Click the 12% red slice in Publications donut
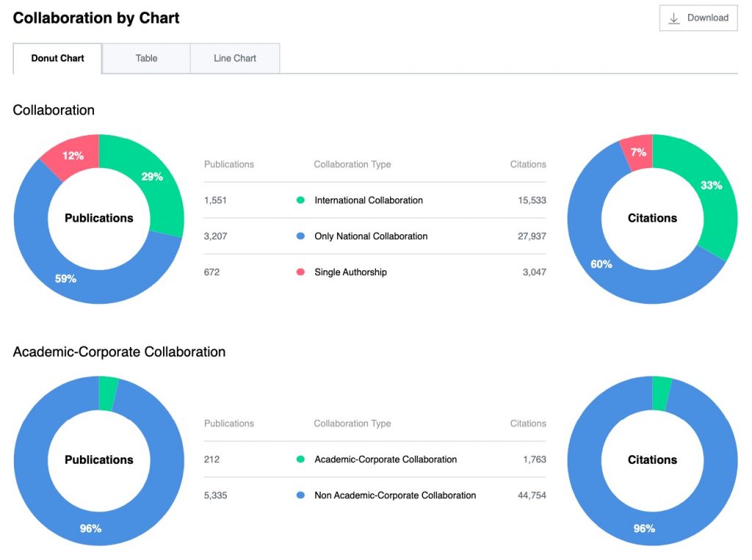The width and height of the screenshot is (752, 560). [x=73, y=156]
